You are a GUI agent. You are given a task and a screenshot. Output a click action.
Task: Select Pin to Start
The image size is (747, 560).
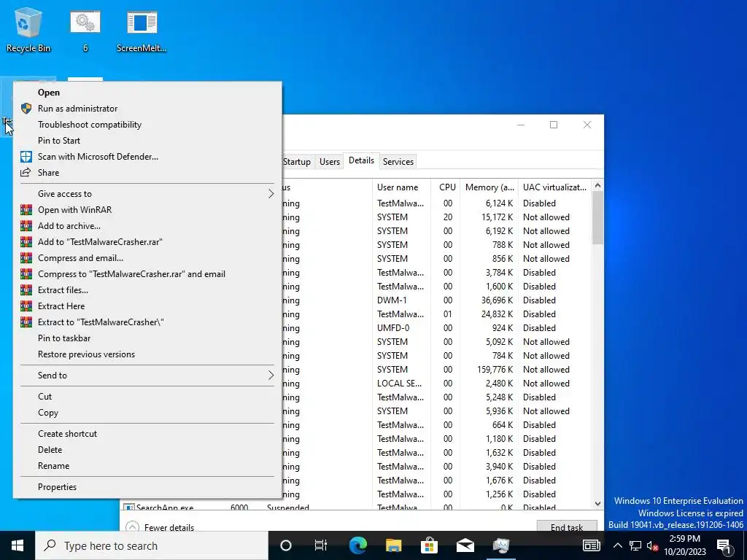[147, 141]
